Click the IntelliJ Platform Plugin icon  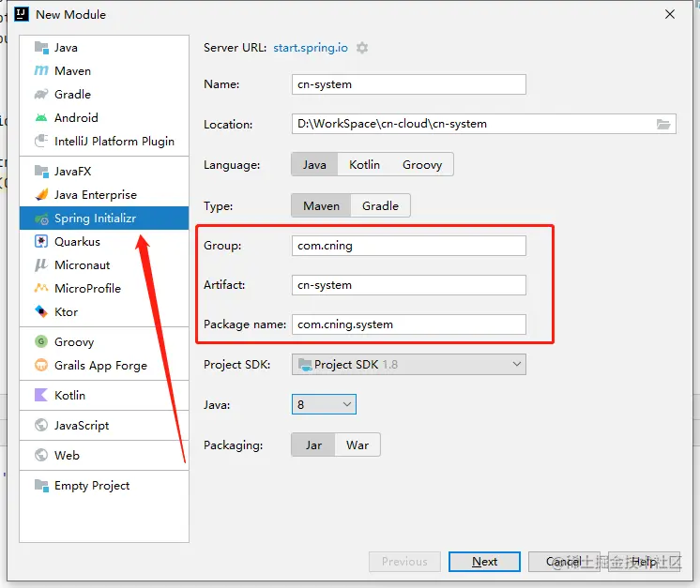(x=41, y=141)
